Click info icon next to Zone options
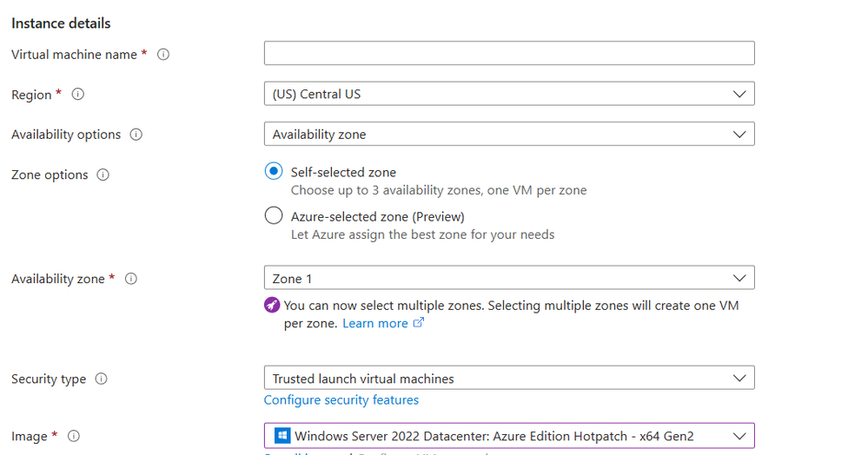The width and height of the screenshot is (868, 455). tap(103, 175)
